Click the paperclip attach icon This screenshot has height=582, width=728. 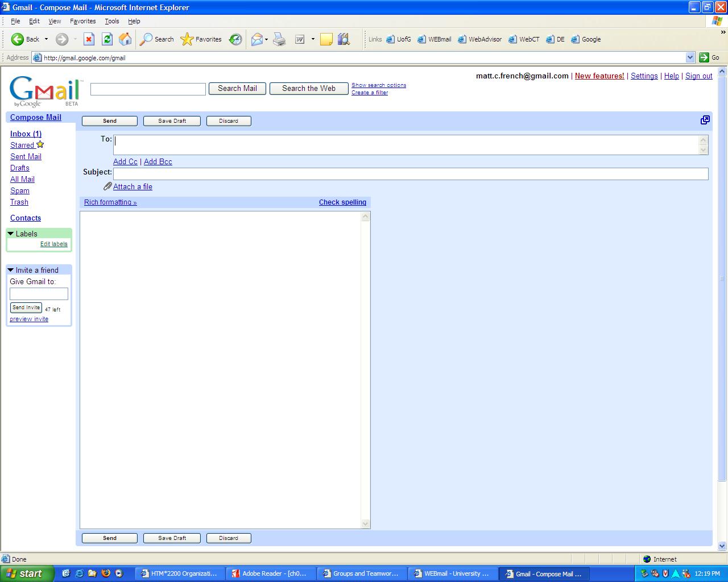[x=107, y=186]
